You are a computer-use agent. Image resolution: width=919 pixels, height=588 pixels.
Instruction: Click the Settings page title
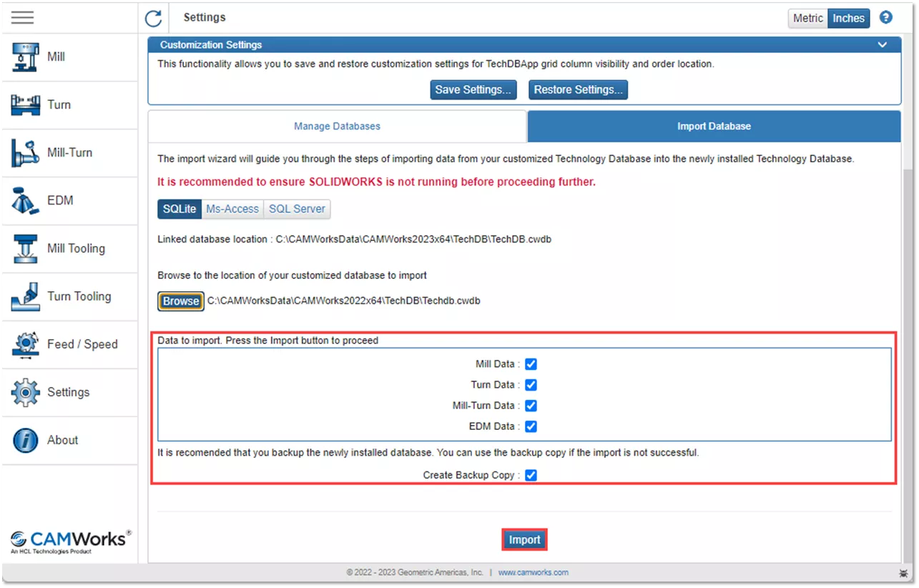205,17
